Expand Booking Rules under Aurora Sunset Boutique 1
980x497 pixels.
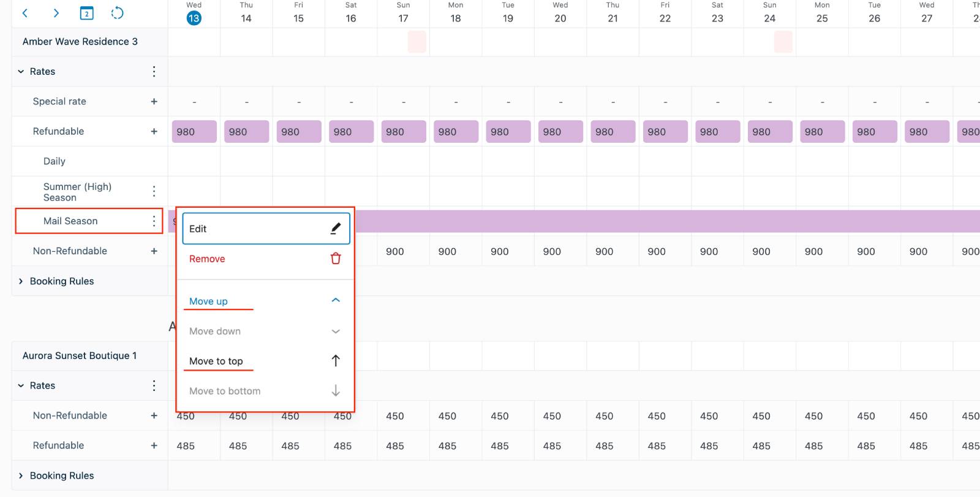click(21, 476)
